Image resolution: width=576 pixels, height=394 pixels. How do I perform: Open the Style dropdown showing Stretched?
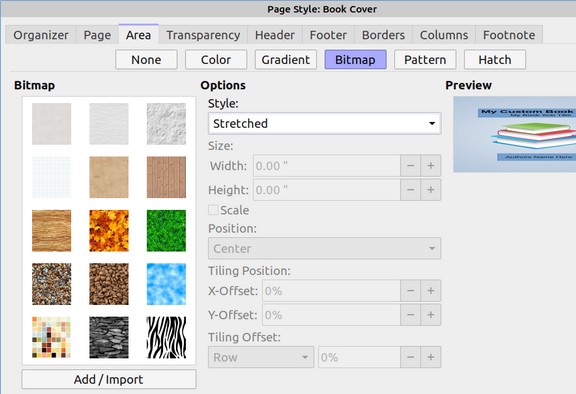(x=324, y=123)
